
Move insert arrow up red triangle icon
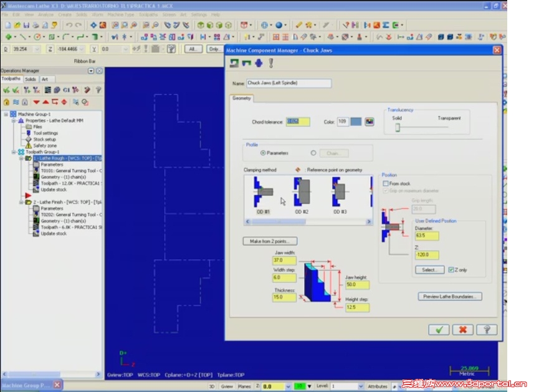(x=45, y=102)
